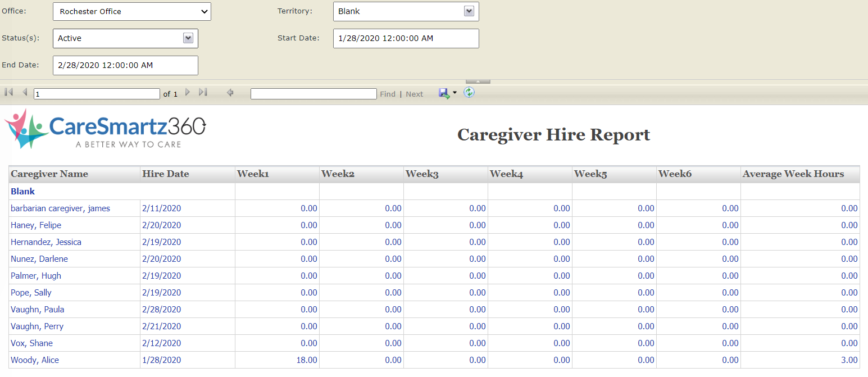Go to previous report page

tap(25, 92)
